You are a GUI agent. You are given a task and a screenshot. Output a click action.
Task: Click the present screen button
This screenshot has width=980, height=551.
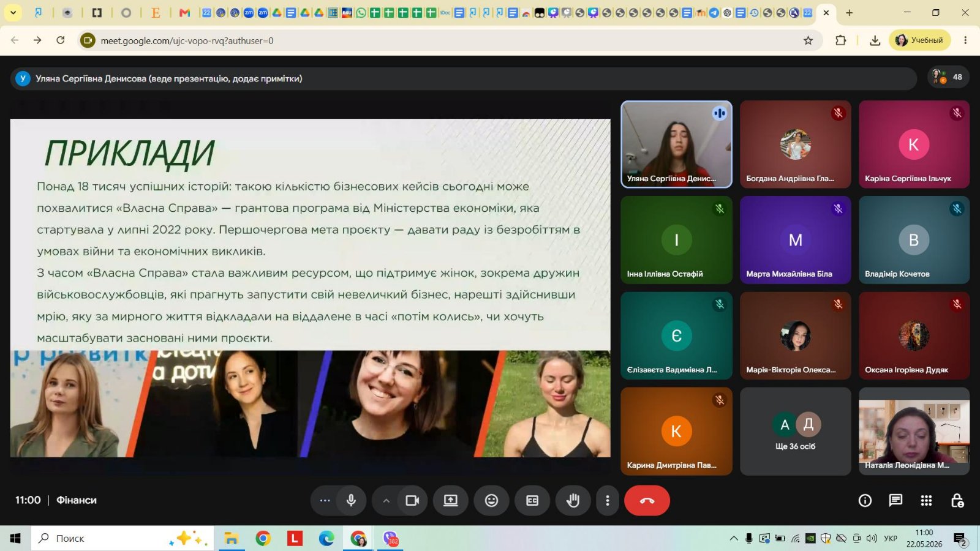(x=451, y=500)
